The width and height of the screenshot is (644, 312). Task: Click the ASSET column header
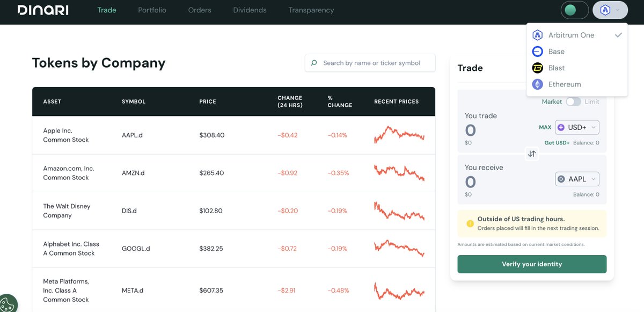pos(52,101)
